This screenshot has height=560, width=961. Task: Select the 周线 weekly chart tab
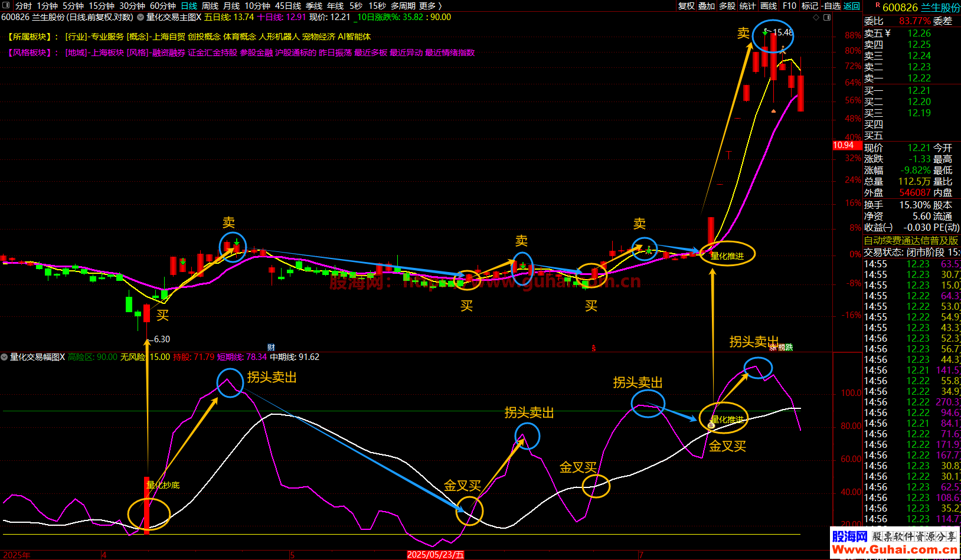point(210,6)
